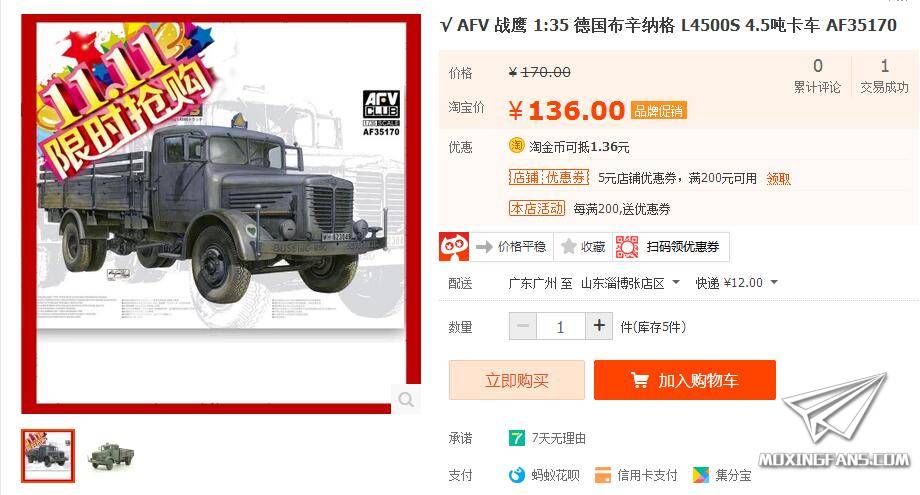Select the second green truck thumbnail
The height and width of the screenshot is (495, 920).
pos(111,456)
